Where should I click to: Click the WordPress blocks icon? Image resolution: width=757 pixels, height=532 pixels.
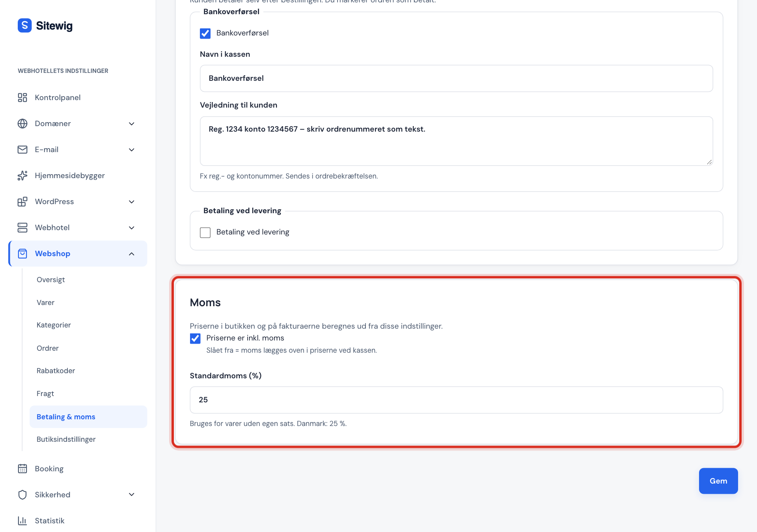22,201
